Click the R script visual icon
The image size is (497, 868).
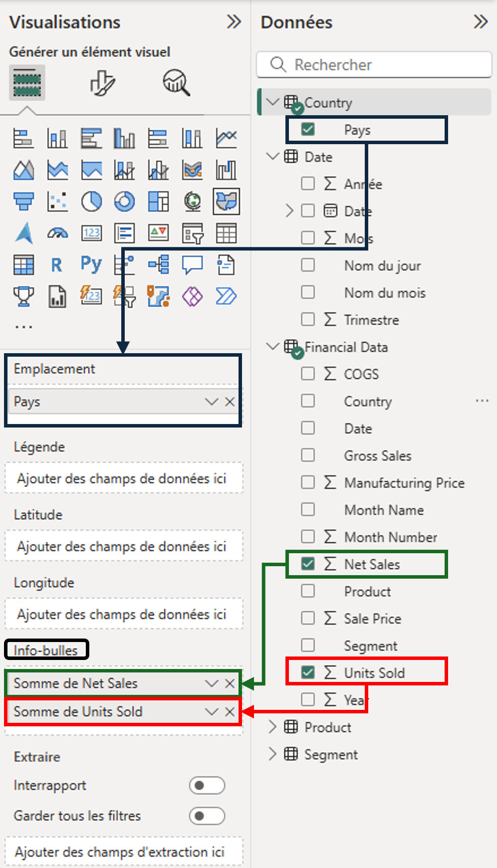coord(57,265)
